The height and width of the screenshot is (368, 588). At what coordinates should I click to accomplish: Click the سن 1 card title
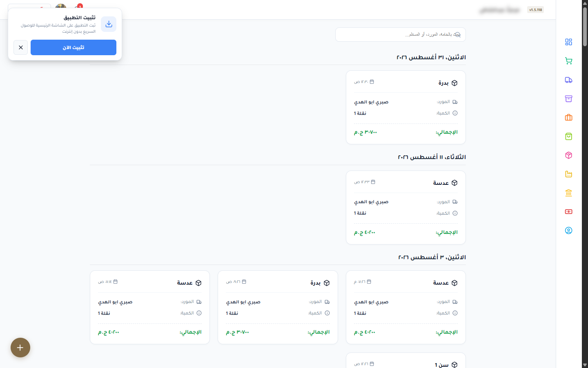click(x=442, y=365)
